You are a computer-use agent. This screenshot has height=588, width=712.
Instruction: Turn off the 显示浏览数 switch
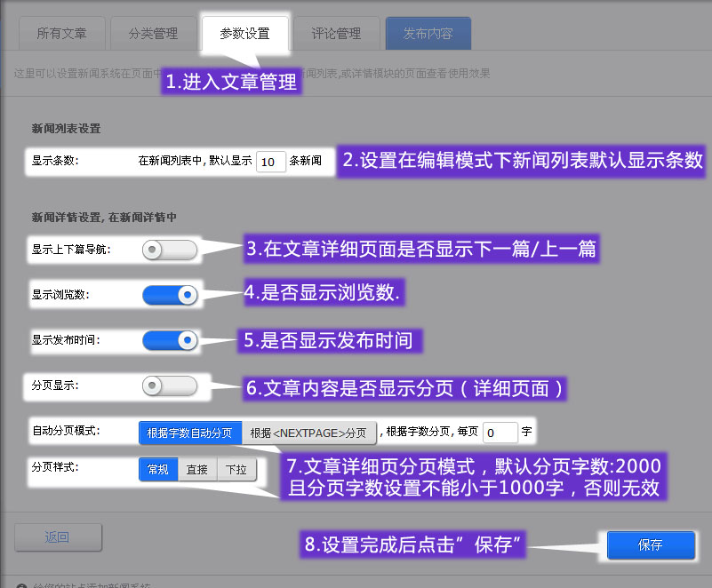click(x=169, y=295)
